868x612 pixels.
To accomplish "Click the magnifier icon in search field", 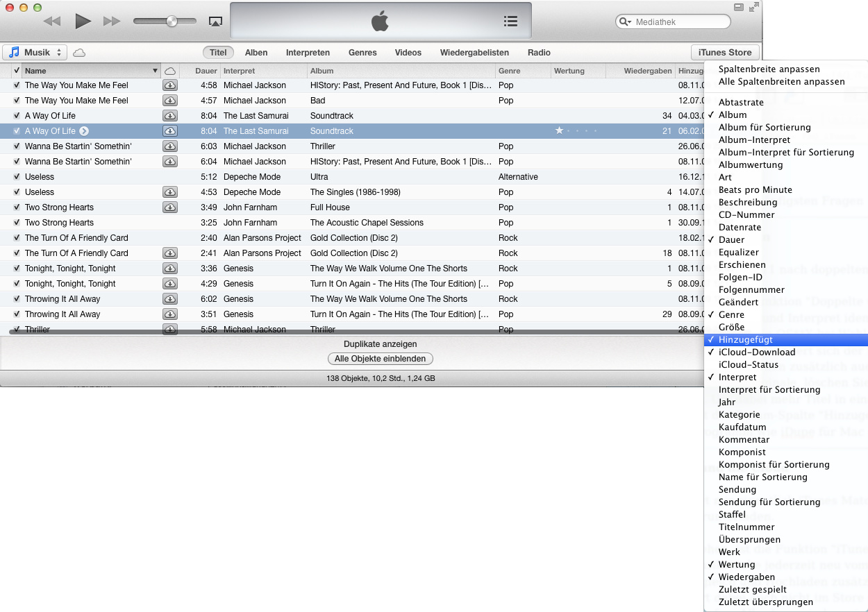I will coord(624,22).
